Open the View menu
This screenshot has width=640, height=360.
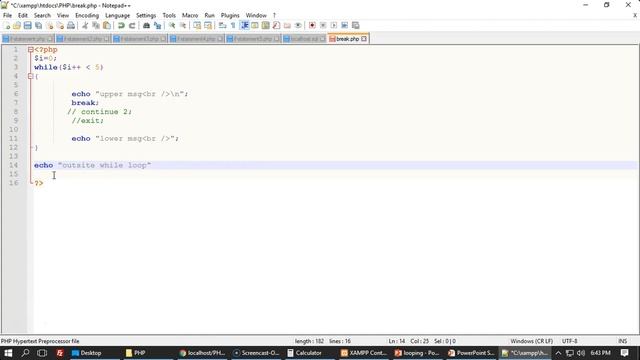(62, 15)
